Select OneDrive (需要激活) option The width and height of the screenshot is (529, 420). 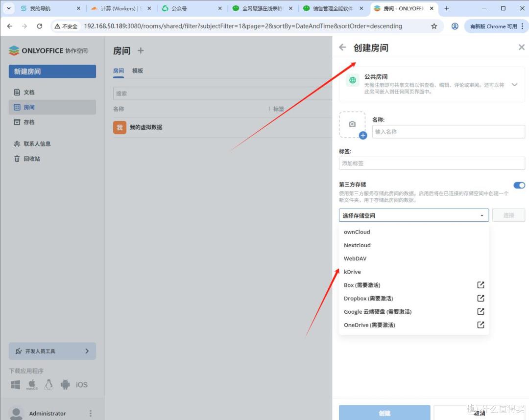click(413, 325)
